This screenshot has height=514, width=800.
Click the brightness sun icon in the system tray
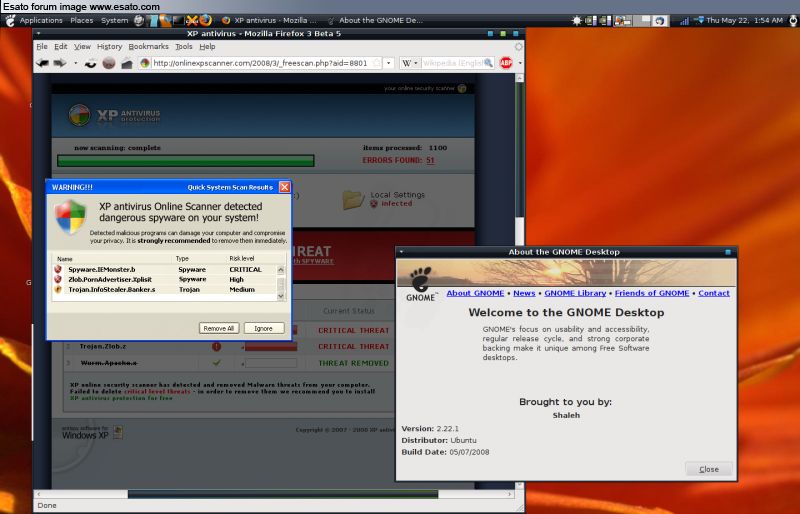click(577, 20)
